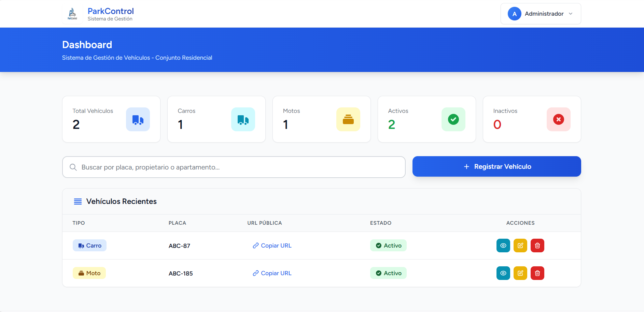Click the Vehículos Recientes list icon
The image size is (644, 312).
pos(78,202)
